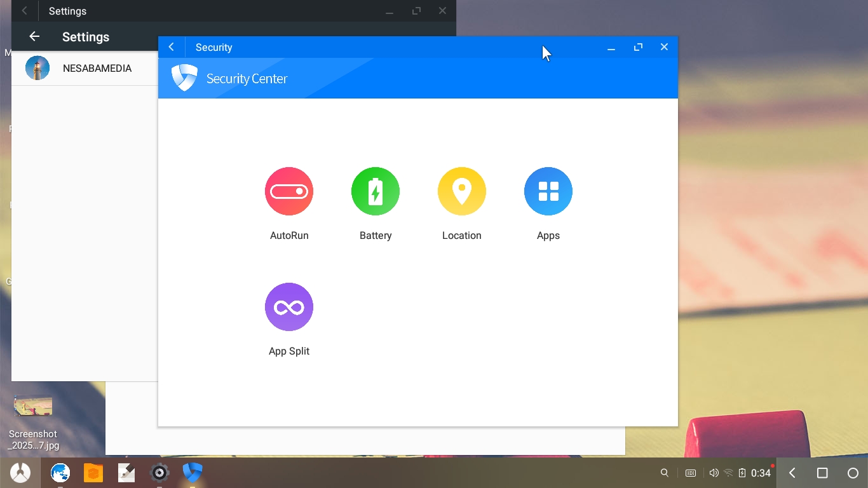Click the back arrow in Settings header
The height and width of the screenshot is (488, 868).
click(34, 37)
